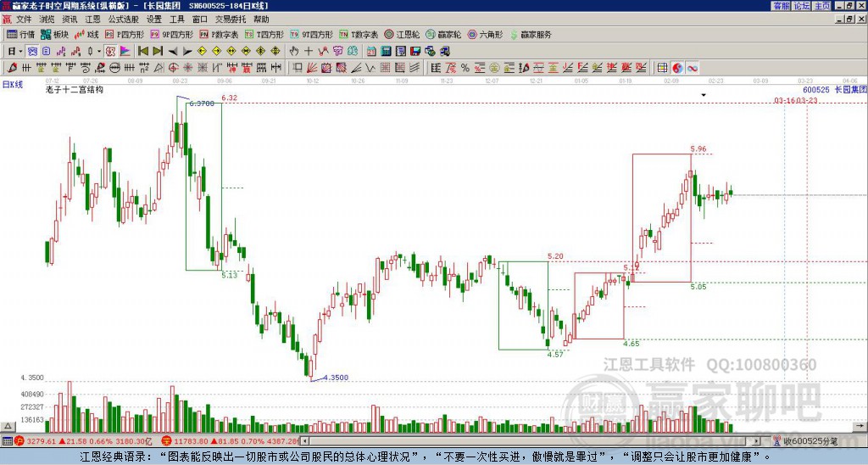Open the T数字表 time table
Screen dimensions: 868x465
(x=359, y=34)
